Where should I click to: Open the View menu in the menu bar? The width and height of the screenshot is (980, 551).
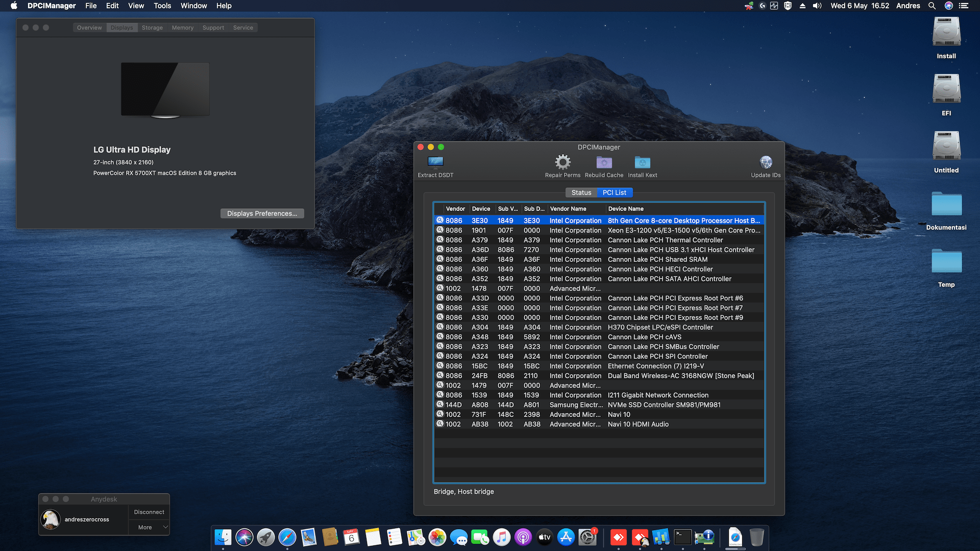(x=136, y=6)
